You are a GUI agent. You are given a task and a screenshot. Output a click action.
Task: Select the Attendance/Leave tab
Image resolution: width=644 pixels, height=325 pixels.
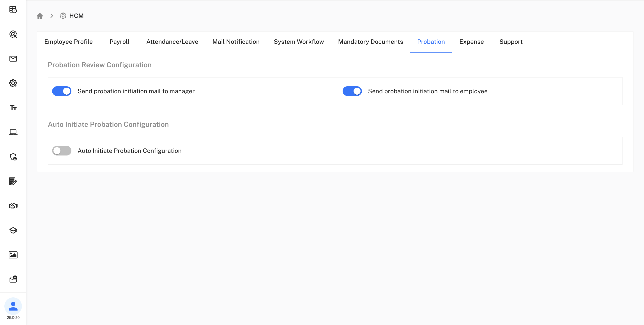(172, 42)
